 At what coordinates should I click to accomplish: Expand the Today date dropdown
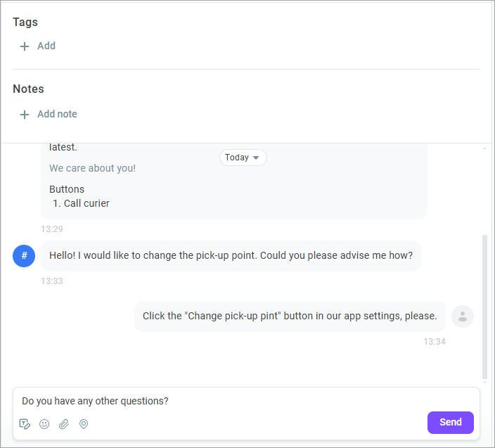(x=243, y=158)
